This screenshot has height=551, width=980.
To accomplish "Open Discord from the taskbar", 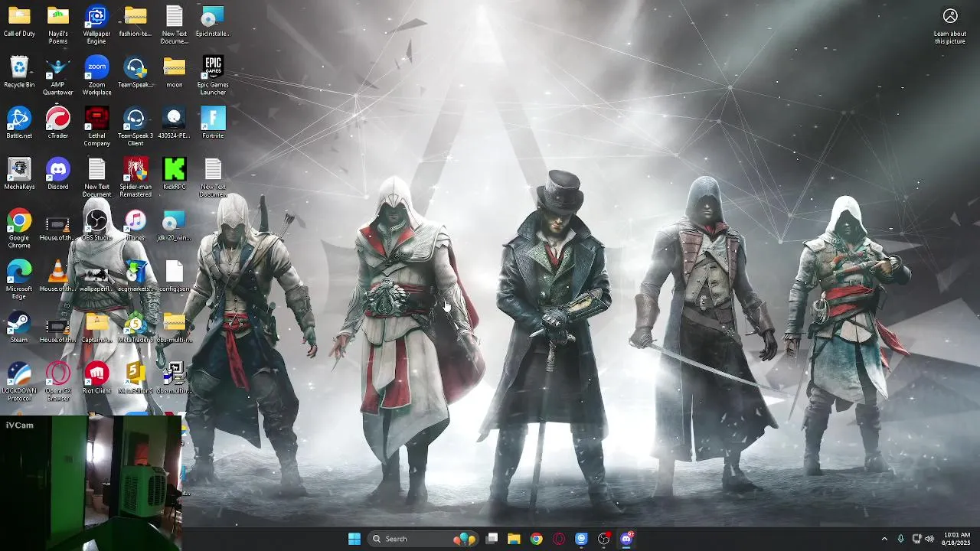I will [x=626, y=539].
